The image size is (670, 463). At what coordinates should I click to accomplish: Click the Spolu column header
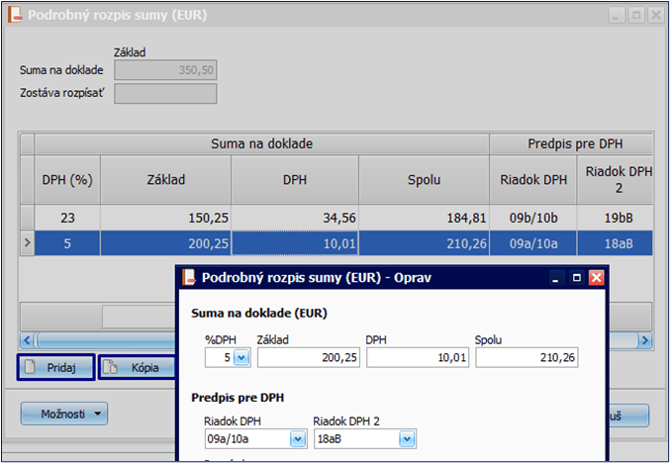pyautogui.click(x=424, y=180)
